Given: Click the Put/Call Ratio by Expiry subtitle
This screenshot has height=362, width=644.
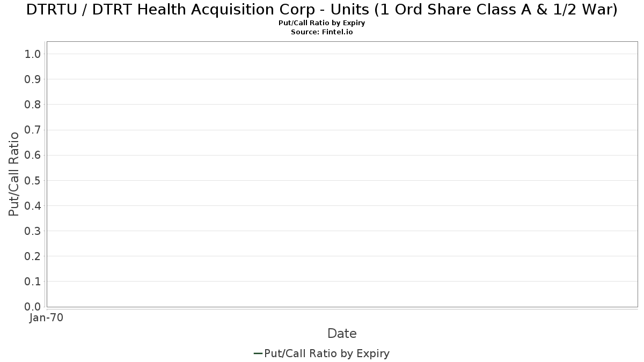Looking at the screenshot, I should pos(322,23).
